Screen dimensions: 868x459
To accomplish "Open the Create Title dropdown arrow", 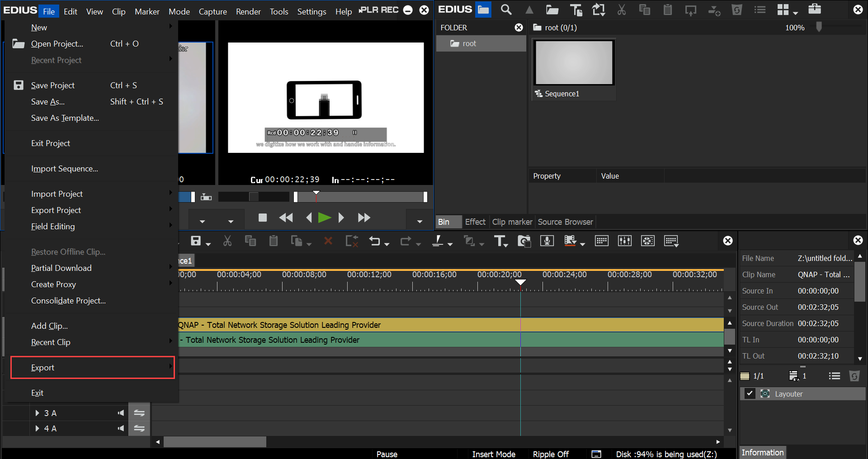I will pos(506,245).
